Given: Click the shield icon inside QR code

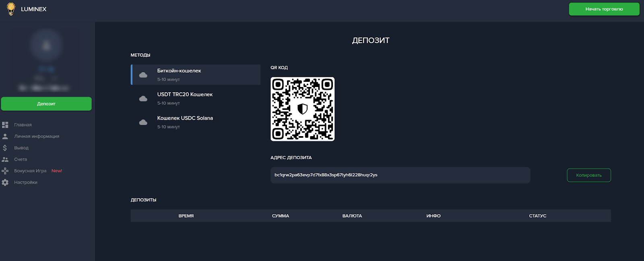Looking at the screenshot, I should 303,109.
